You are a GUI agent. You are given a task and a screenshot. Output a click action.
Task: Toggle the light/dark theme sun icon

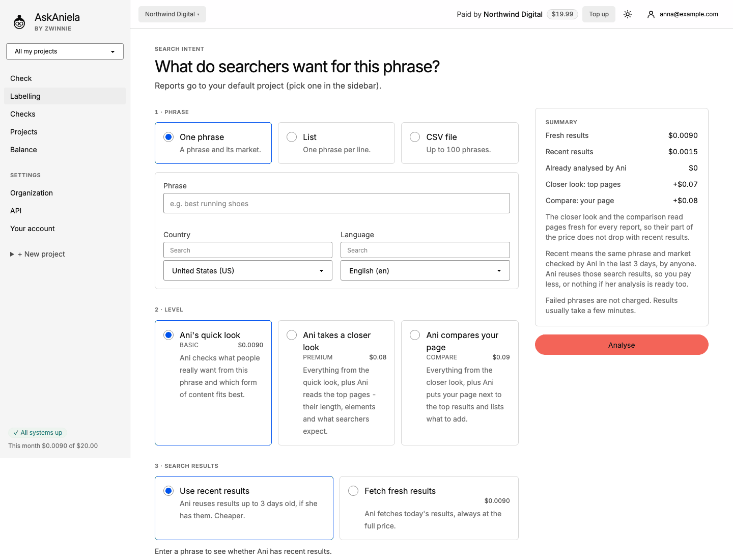click(628, 14)
